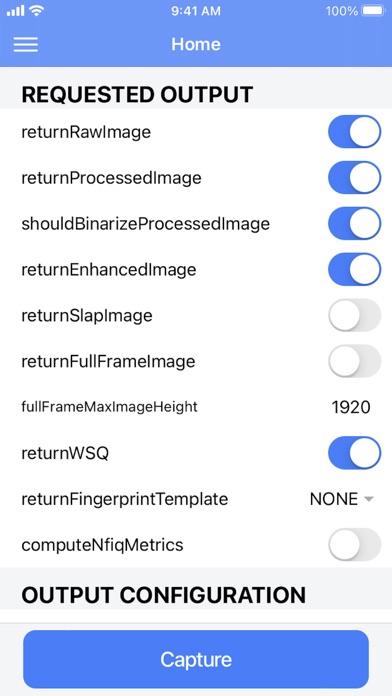Click the dropdown arrow beside NONE
The image size is (392, 696).
pyautogui.click(x=368, y=499)
